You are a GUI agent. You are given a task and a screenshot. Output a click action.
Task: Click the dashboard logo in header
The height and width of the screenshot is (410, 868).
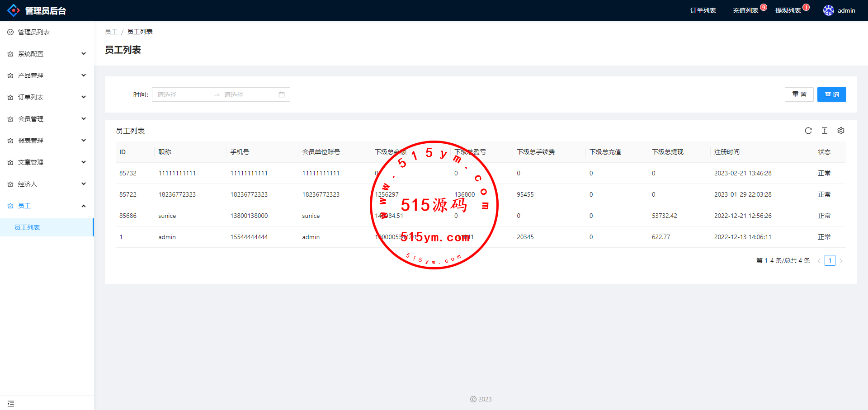(x=14, y=10)
